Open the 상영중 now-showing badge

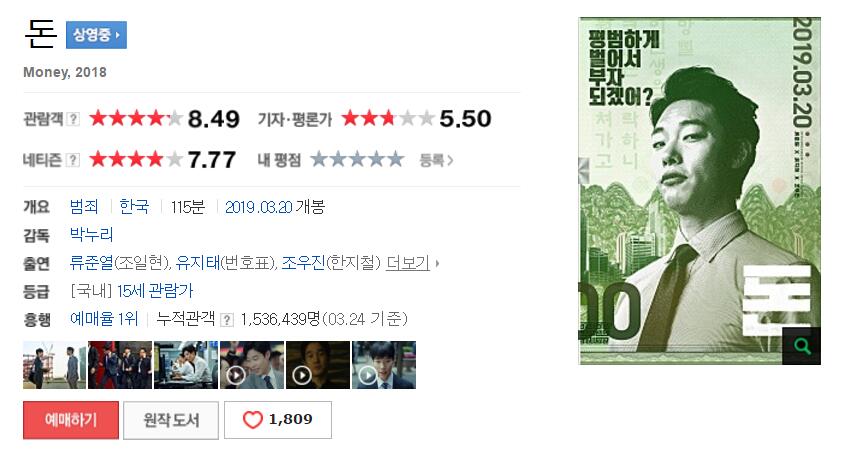pyautogui.click(x=96, y=35)
